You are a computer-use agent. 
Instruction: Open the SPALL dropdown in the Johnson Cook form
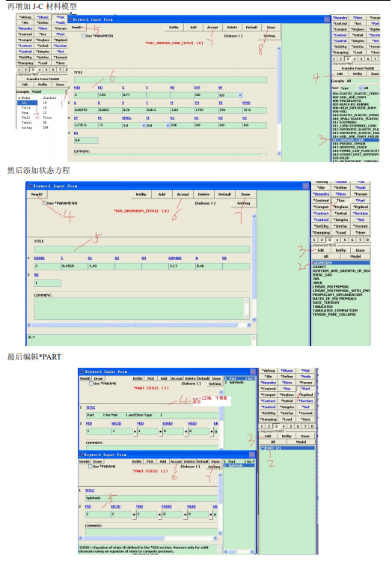[x=144, y=125]
